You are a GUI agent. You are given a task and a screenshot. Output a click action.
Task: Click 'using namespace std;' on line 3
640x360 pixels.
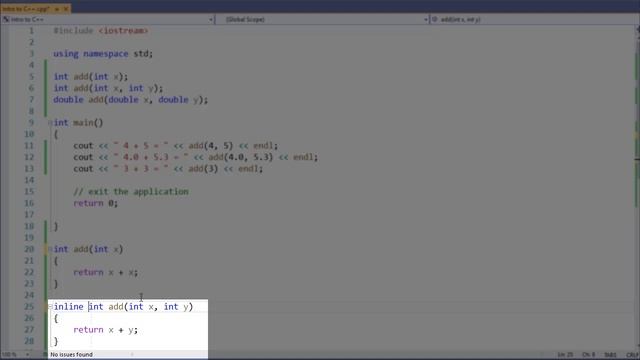tap(103, 53)
